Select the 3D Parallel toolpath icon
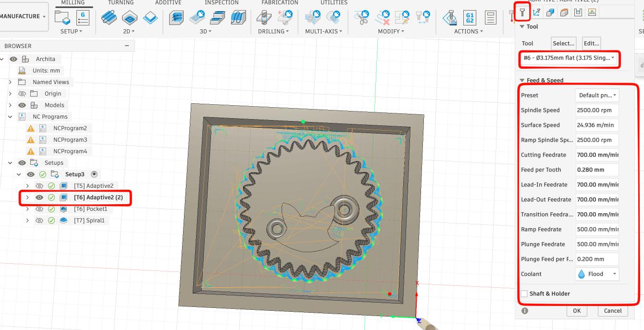The width and height of the screenshot is (644, 330). (218, 18)
